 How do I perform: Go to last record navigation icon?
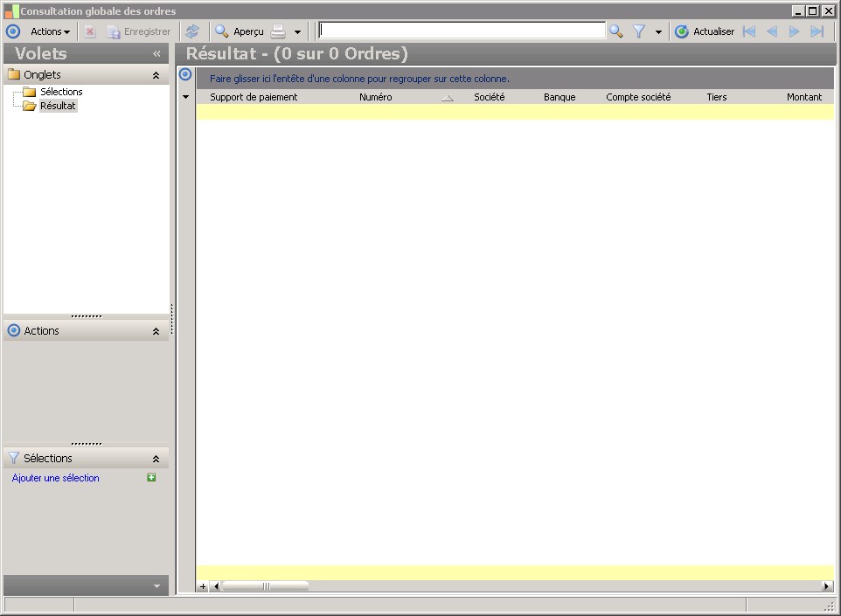click(x=817, y=31)
